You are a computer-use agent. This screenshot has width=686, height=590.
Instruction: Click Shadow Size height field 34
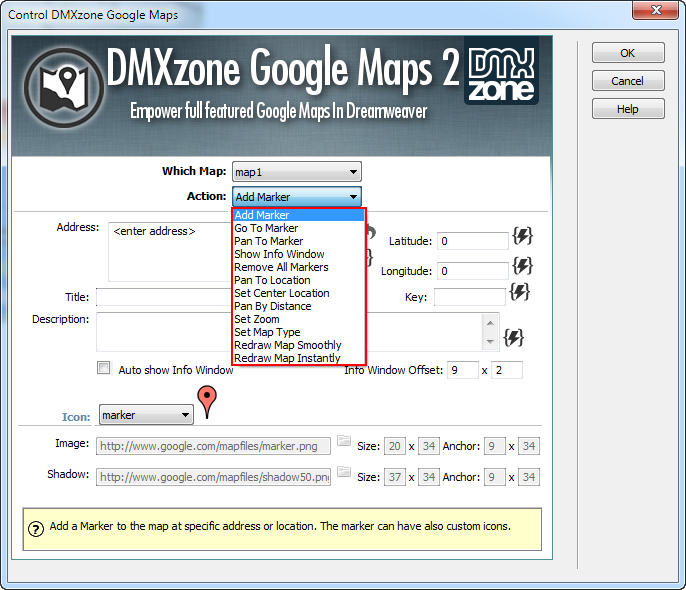tap(429, 477)
